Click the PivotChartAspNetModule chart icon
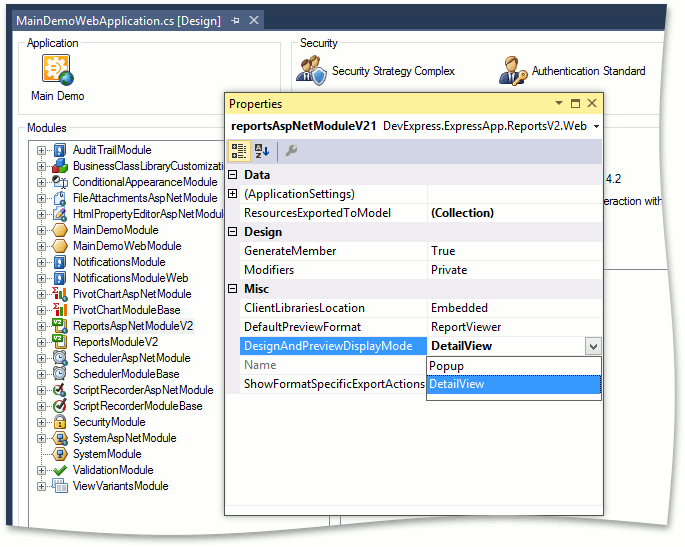This screenshot has width=685, height=547. 60,294
